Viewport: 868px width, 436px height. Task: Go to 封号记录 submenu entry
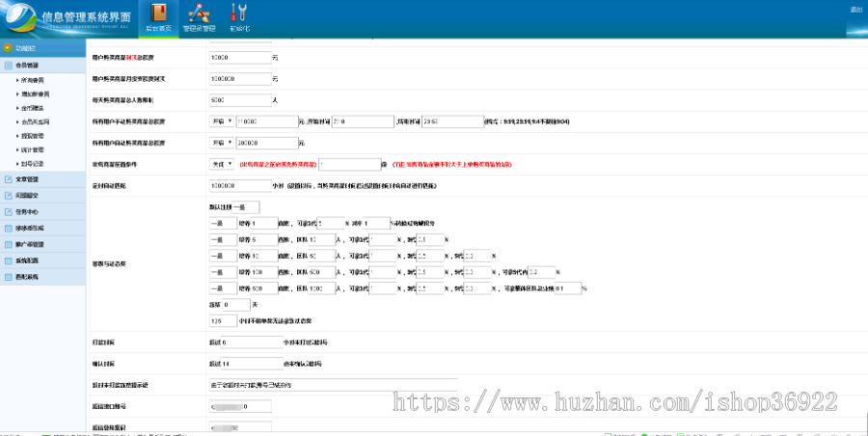click(x=33, y=164)
